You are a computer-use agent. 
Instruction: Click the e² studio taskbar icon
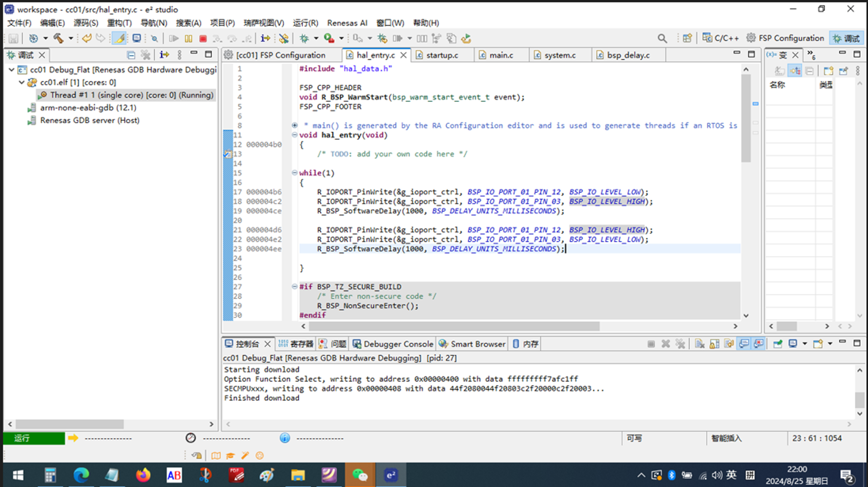pyautogui.click(x=391, y=475)
